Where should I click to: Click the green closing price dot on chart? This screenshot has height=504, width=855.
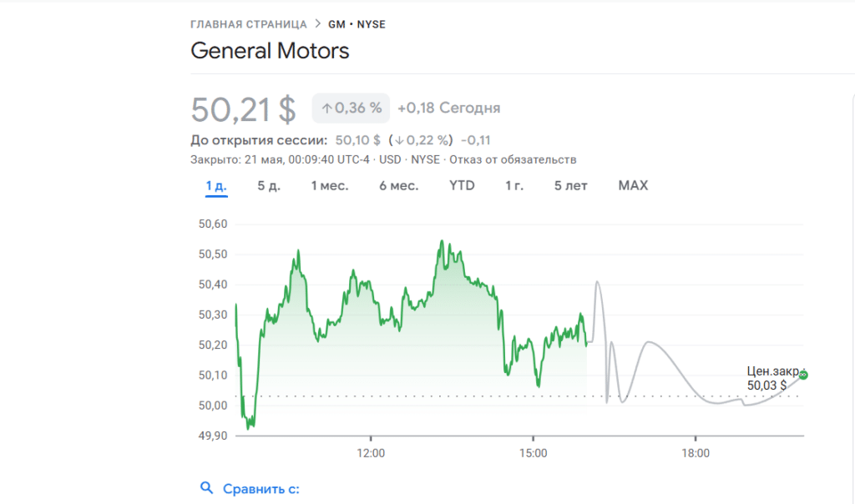pyautogui.click(x=803, y=375)
